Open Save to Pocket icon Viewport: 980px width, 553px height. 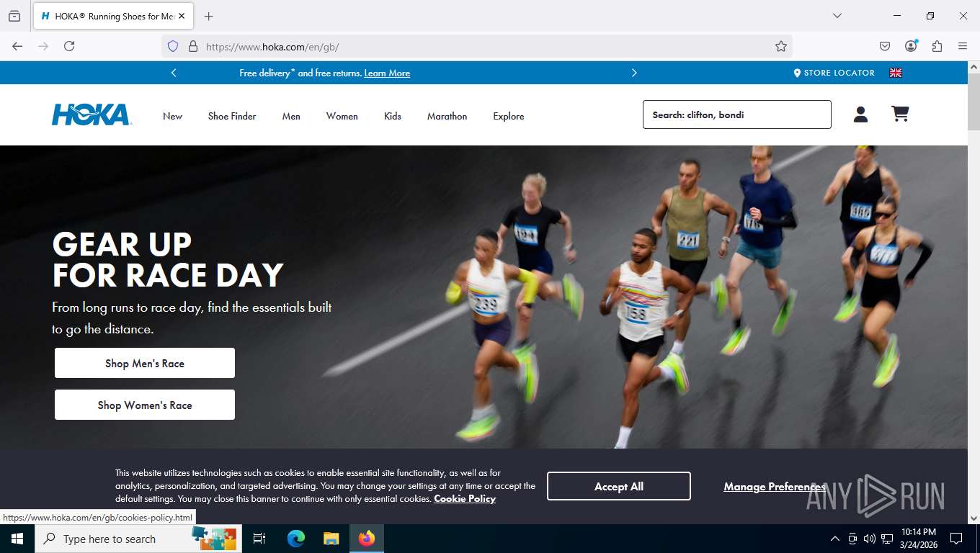pyautogui.click(x=885, y=46)
